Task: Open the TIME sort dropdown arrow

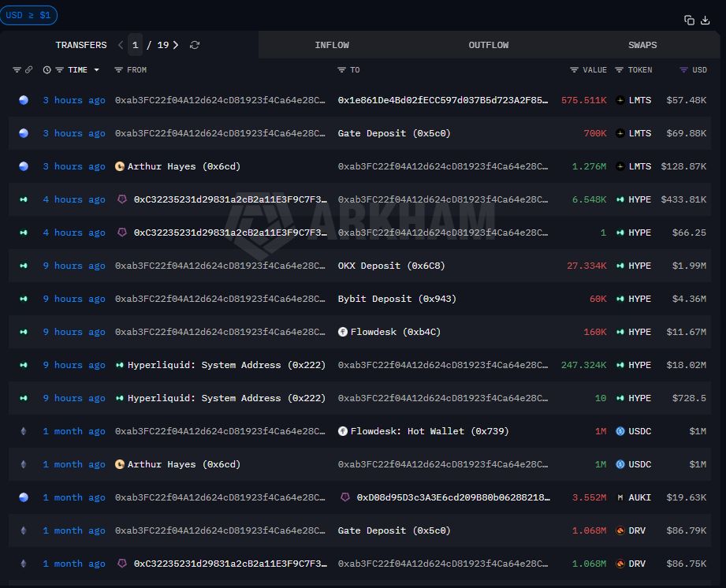Action: coord(96,70)
